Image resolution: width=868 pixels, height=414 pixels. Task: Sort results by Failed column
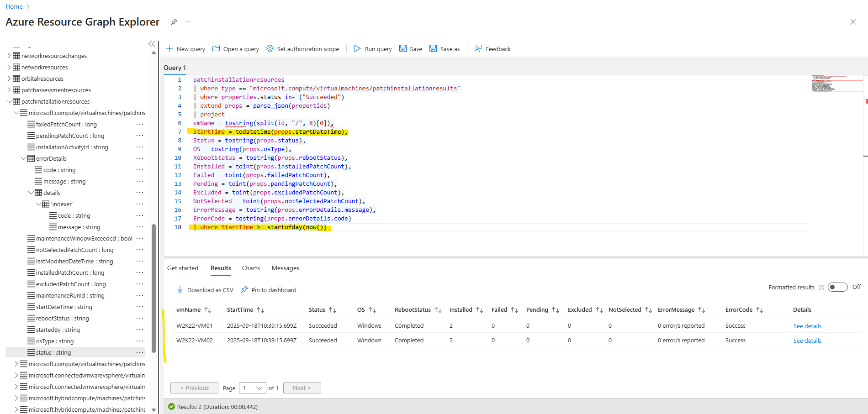coord(514,310)
